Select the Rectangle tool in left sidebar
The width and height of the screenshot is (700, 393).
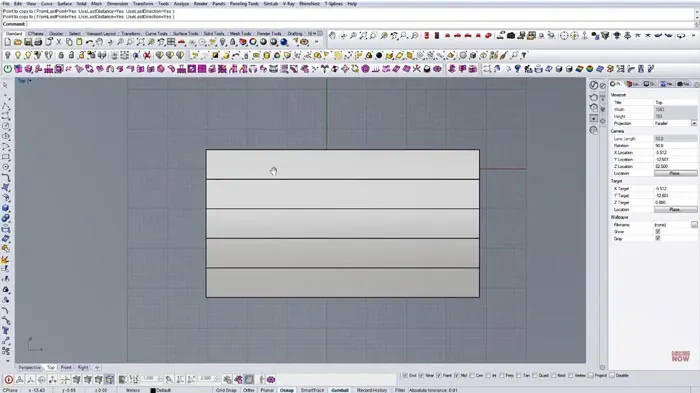(x=6, y=157)
